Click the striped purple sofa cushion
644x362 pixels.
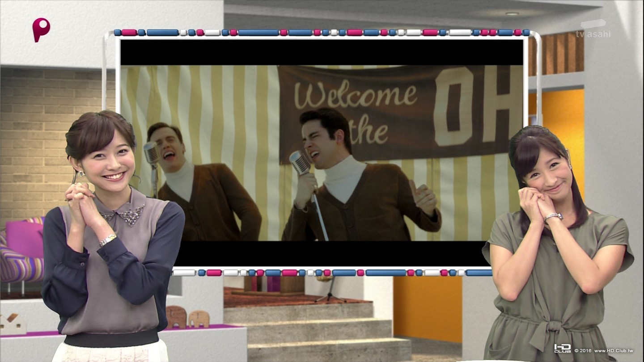click(x=22, y=250)
